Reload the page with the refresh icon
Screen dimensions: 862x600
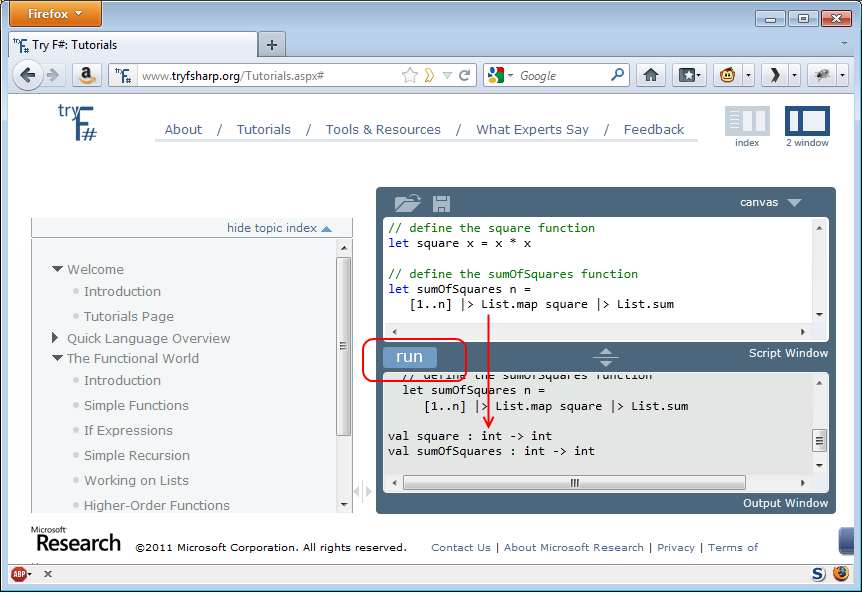tap(463, 74)
